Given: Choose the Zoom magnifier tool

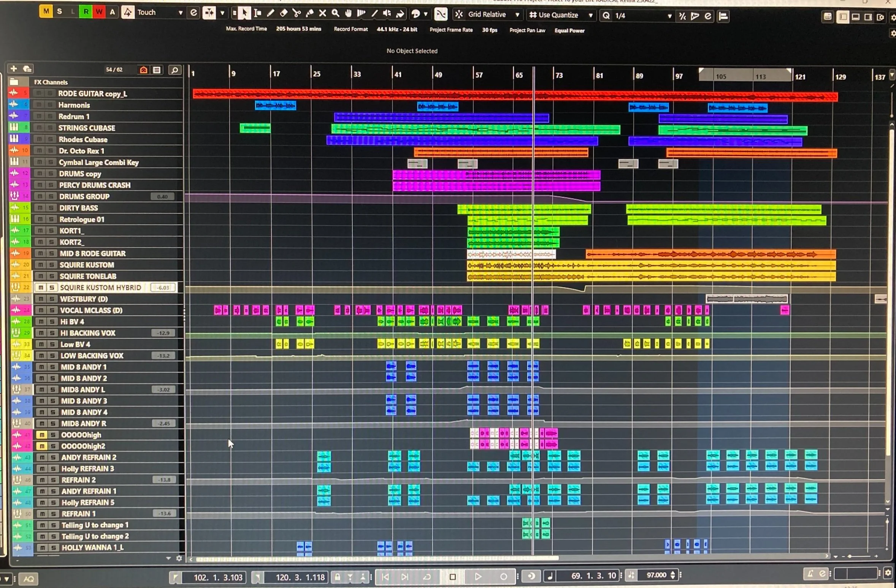Looking at the screenshot, I should [335, 14].
